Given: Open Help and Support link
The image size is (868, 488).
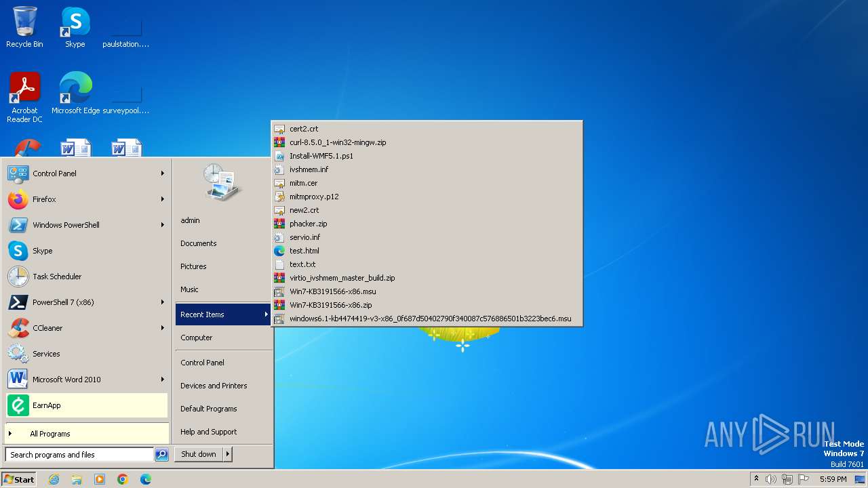Looking at the screenshot, I should [x=208, y=432].
